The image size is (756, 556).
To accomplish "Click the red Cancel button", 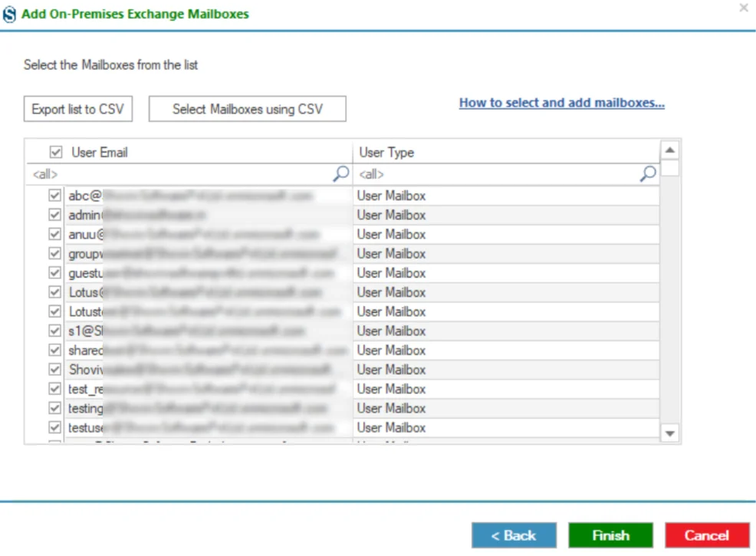I will (x=707, y=535).
